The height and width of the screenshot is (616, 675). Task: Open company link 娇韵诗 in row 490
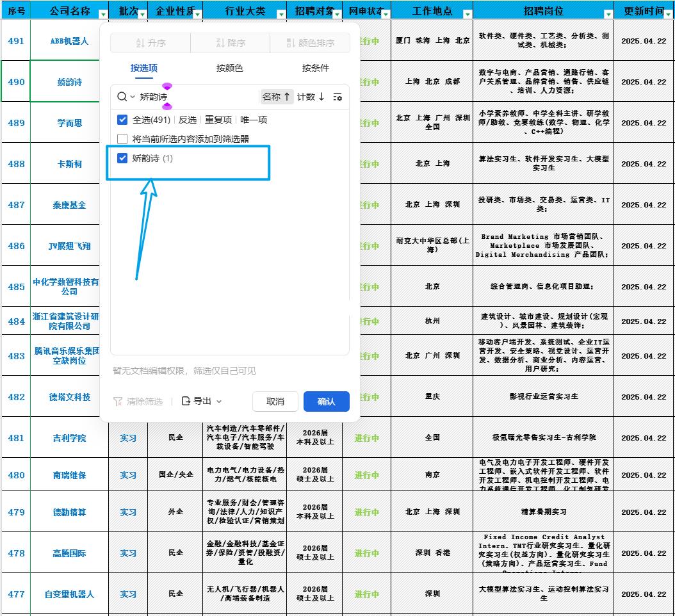(x=69, y=82)
